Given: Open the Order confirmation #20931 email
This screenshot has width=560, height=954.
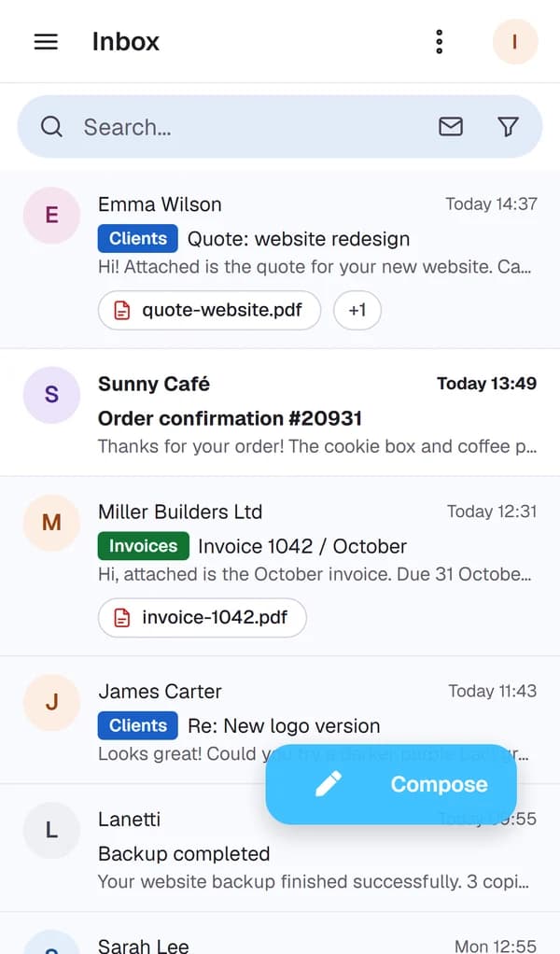Looking at the screenshot, I should [x=280, y=413].
